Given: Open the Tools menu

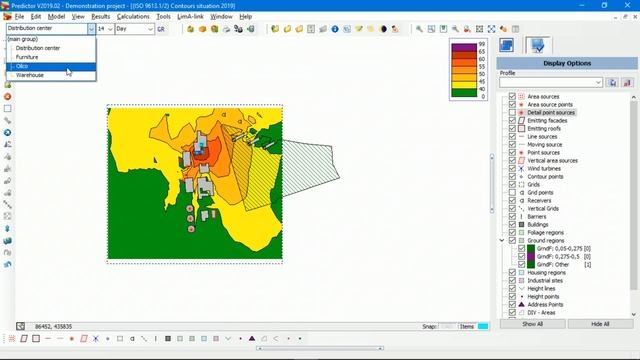Looking at the screenshot, I should [x=163, y=17].
